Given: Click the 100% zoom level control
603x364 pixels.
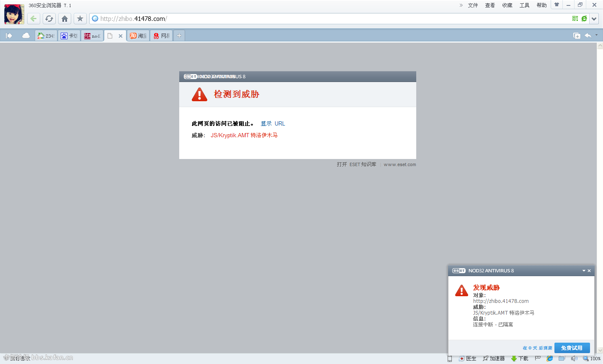Looking at the screenshot, I should click(592, 359).
